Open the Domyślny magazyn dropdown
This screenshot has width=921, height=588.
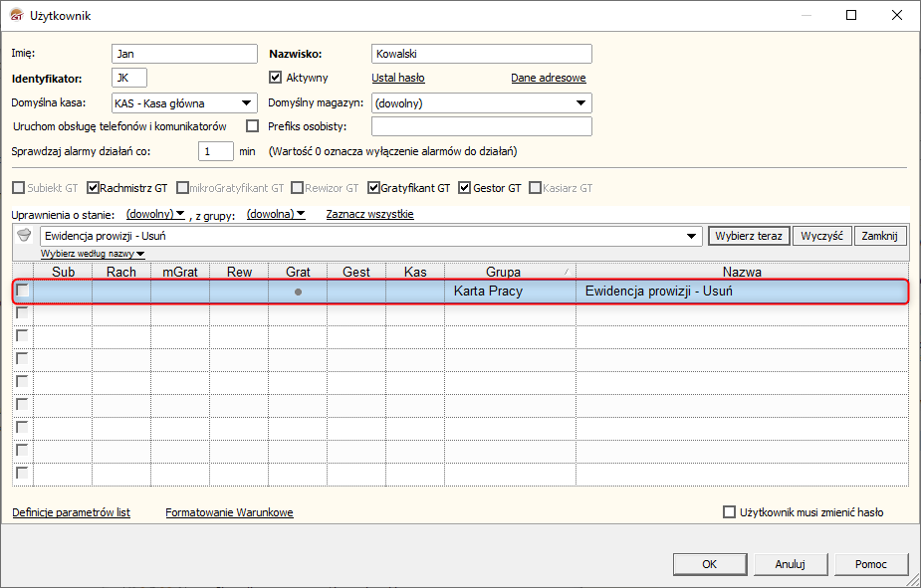(580, 103)
